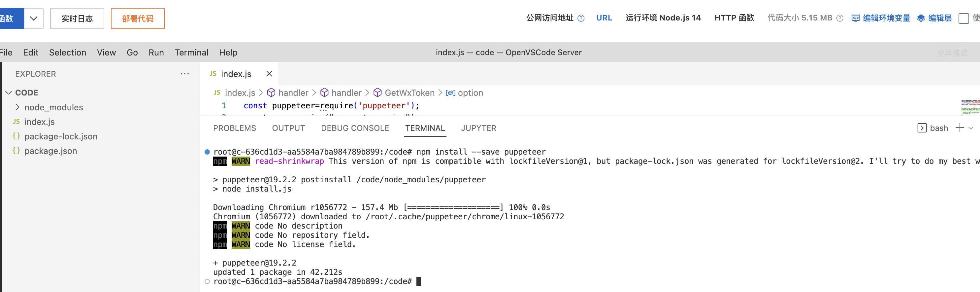Click the blue 函数 button
This screenshot has width=980, height=292.
click(x=12, y=18)
